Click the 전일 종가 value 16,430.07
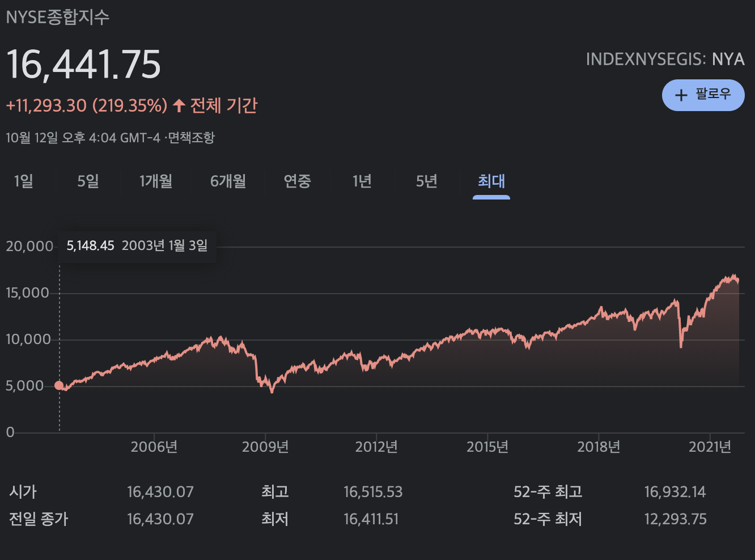 pyautogui.click(x=160, y=519)
